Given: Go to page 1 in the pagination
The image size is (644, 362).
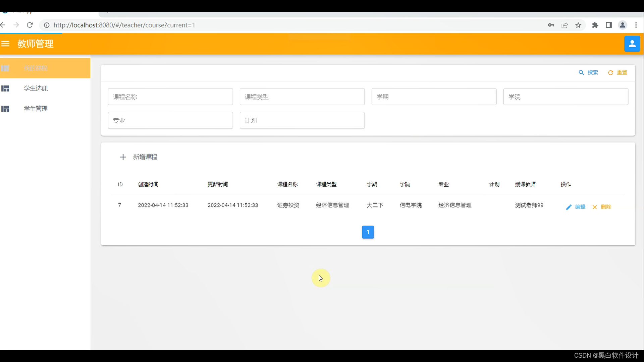Looking at the screenshot, I should tap(368, 232).
